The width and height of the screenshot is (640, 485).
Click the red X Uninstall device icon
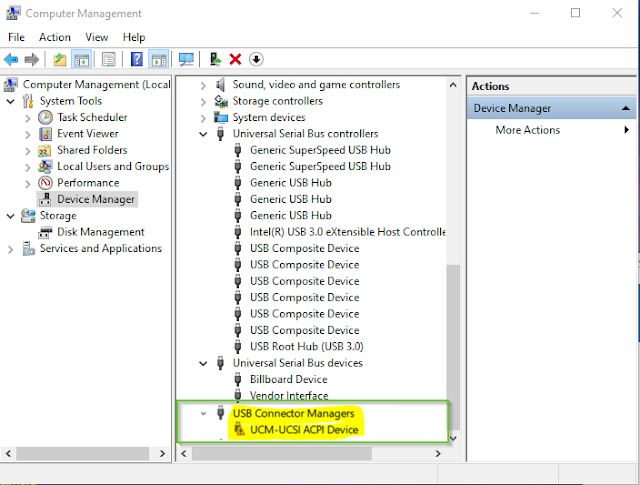236,60
